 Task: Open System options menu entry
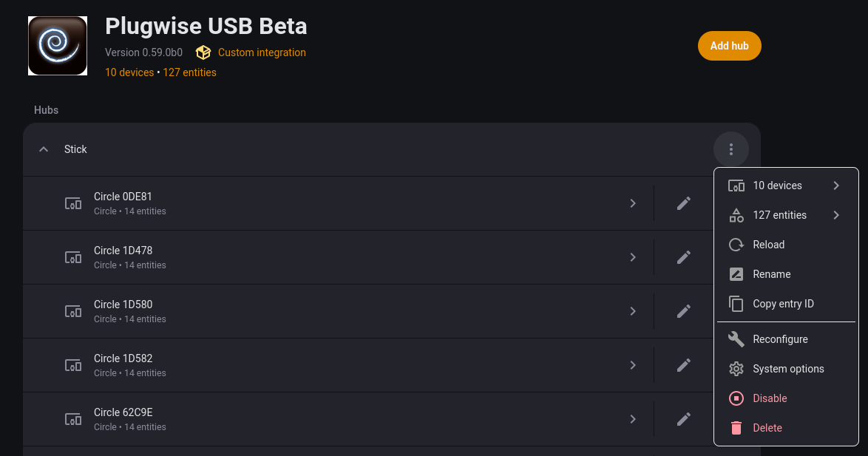[787, 369]
